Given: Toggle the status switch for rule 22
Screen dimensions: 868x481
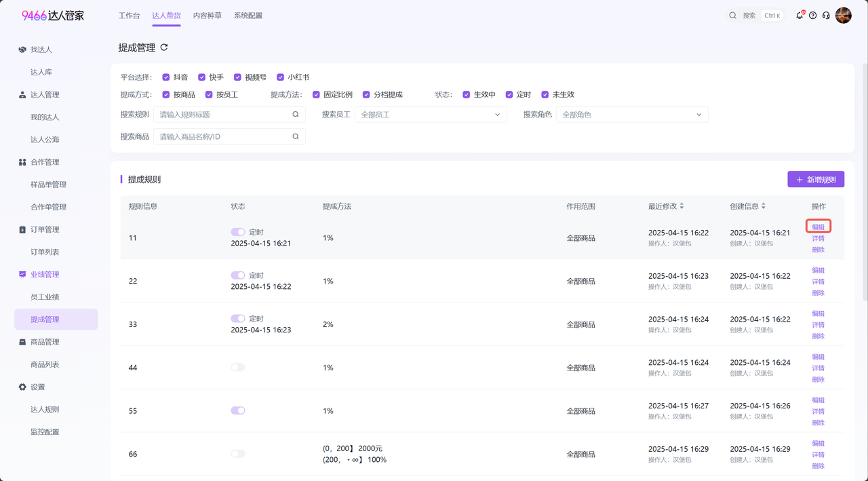Looking at the screenshot, I should [238, 275].
